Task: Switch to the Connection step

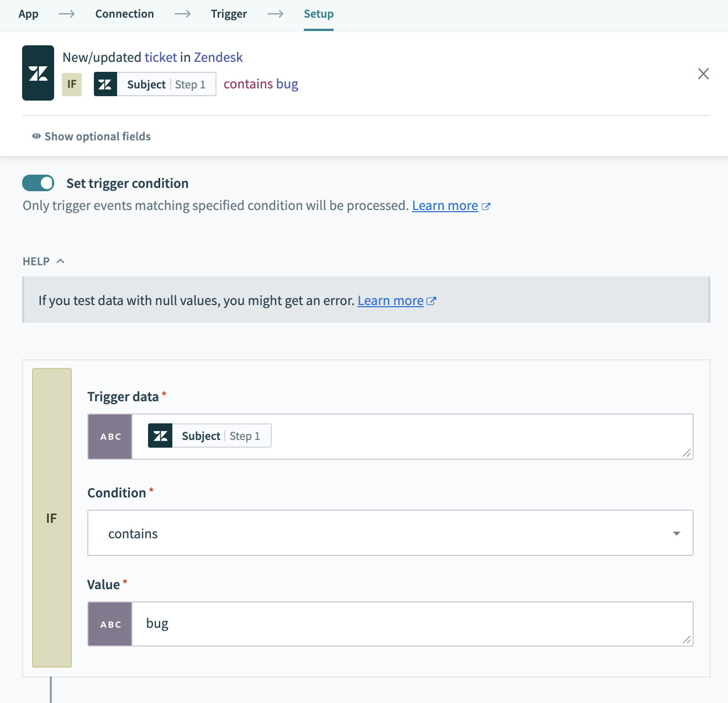Action: (x=124, y=13)
